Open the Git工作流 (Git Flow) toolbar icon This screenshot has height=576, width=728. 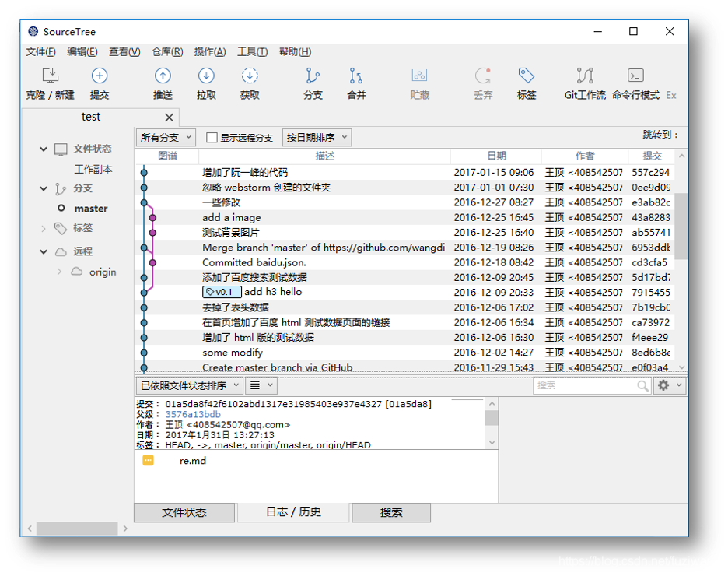pyautogui.click(x=585, y=76)
